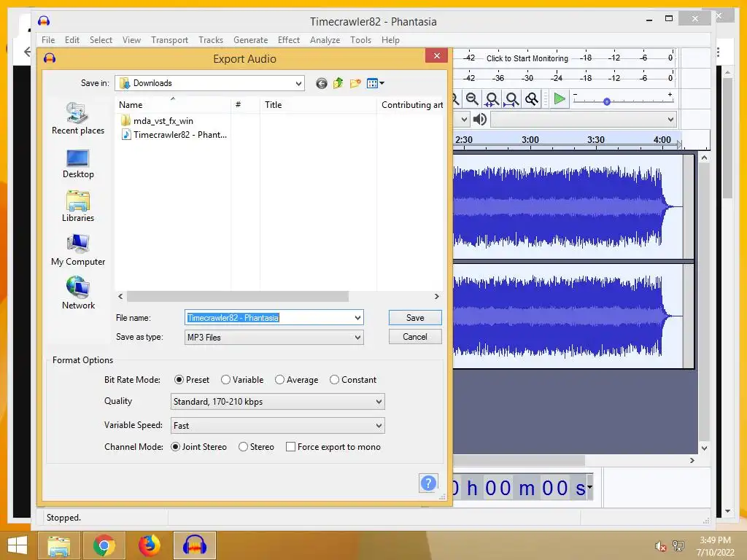
Task: Open the Analyze menu
Action: (x=325, y=40)
